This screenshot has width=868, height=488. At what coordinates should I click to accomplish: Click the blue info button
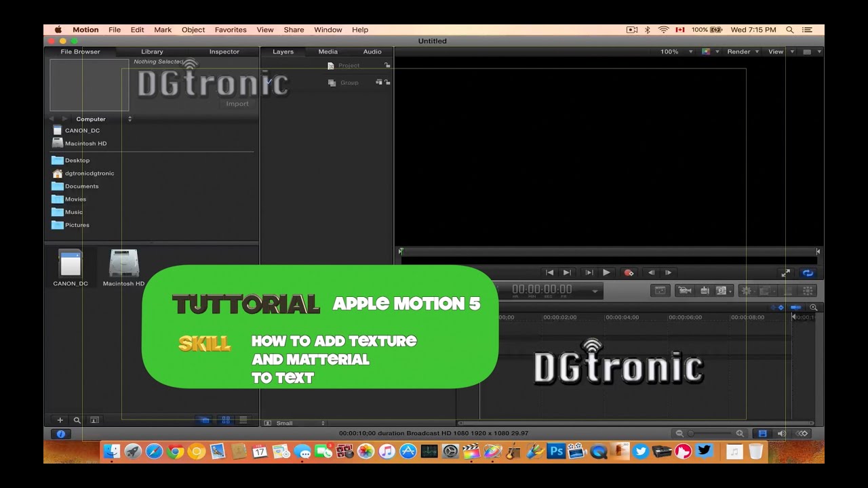coord(61,434)
